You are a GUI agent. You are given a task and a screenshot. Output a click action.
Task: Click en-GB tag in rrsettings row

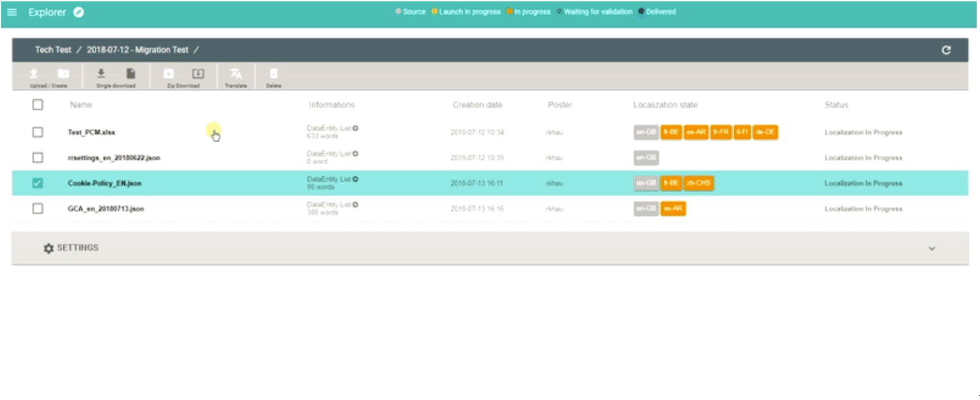coord(646,157)
